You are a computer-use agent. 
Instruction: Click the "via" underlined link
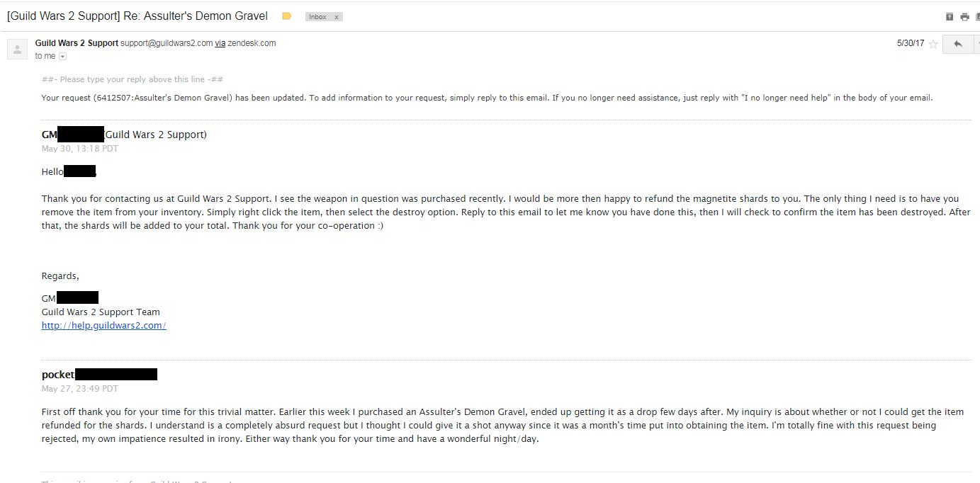[220, 43]
